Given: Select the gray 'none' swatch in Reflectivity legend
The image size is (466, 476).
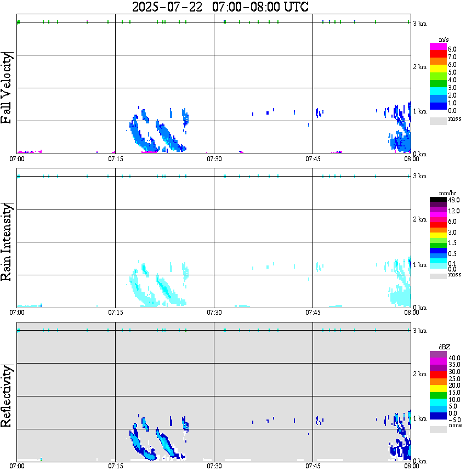Looking at the screenshot, I should [x=438, y=429].
